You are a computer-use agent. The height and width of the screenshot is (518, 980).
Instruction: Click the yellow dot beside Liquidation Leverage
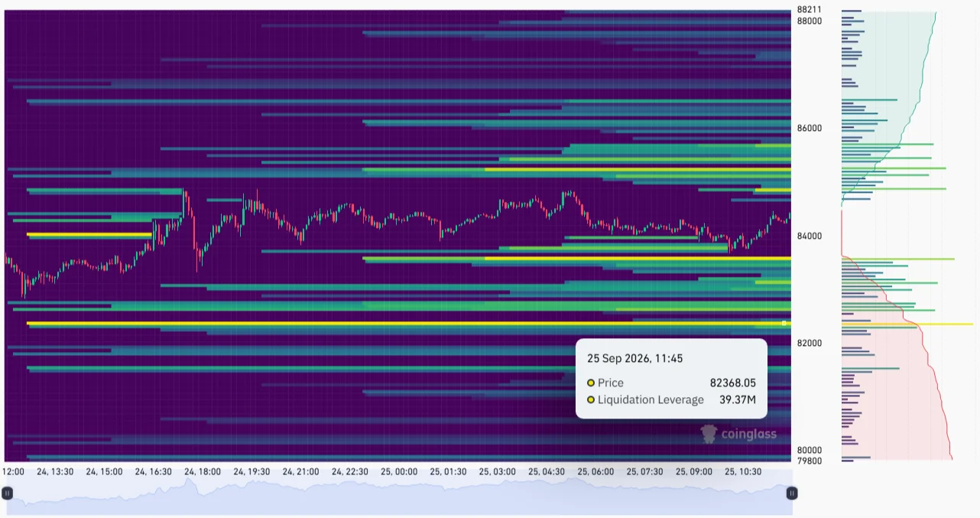coord(591,399)
